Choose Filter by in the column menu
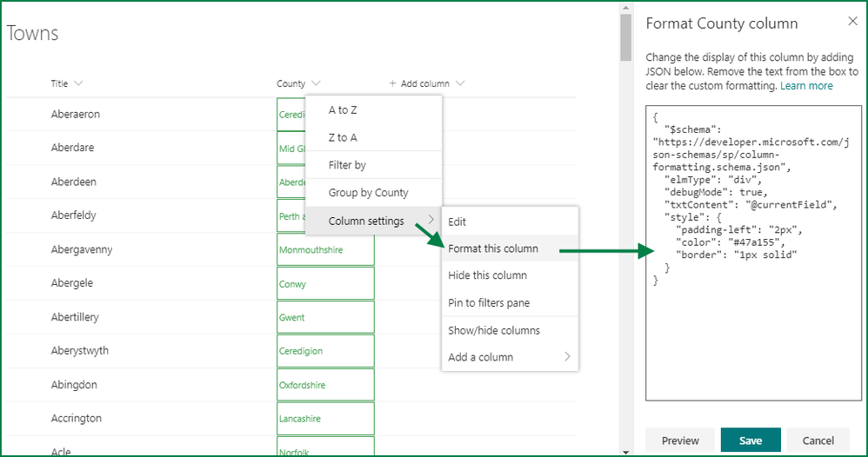Screen dimensions: 868x457 coord(347,165)
